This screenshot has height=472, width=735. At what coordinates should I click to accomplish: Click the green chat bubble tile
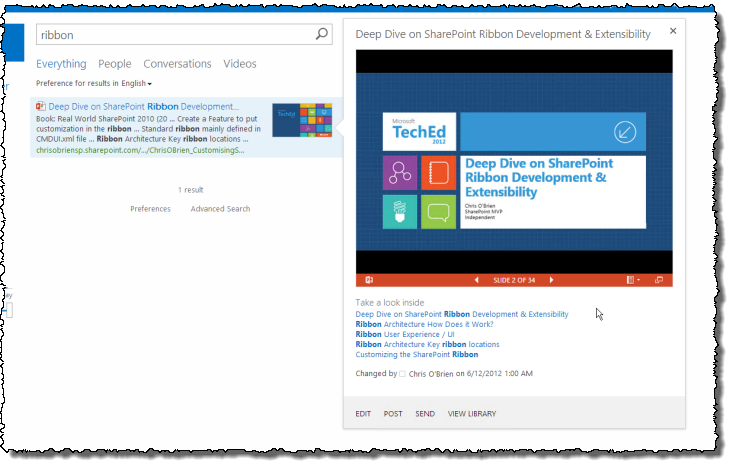pyautogui.click(x=438, y=212)
